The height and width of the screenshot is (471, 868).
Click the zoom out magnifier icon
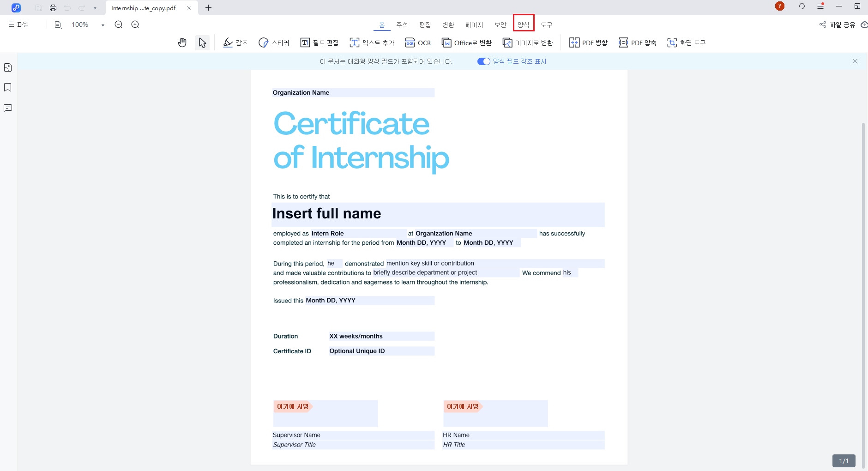click(x=119, y=24)
